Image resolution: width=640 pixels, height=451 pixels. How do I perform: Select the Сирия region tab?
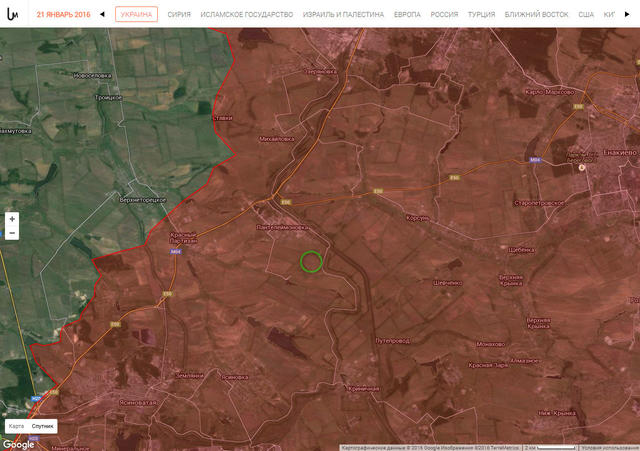coord(179,14)
